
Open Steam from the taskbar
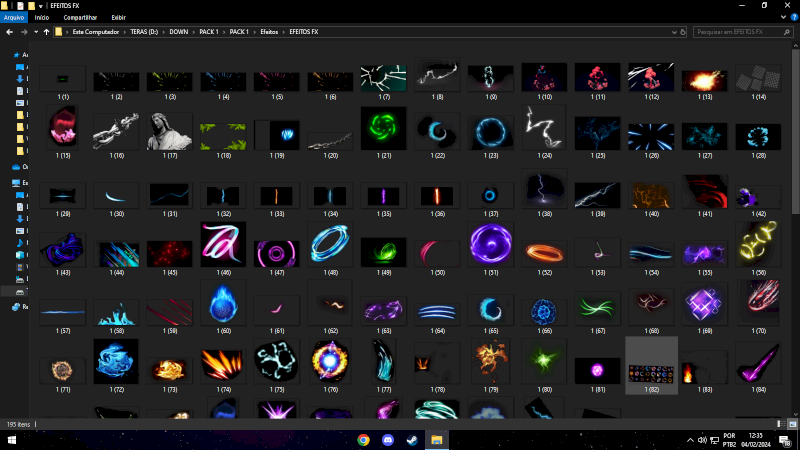click(x=412, y=440)
